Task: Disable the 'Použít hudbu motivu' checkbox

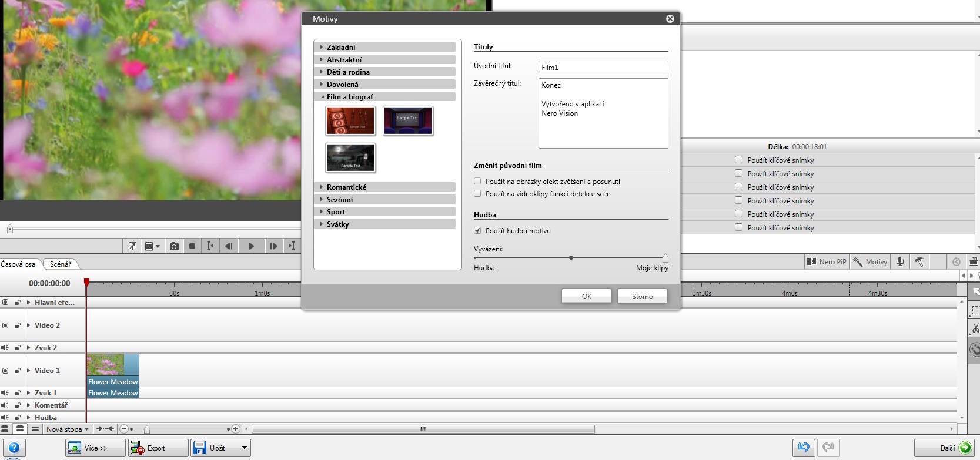Action: click(x=477, y=231)
